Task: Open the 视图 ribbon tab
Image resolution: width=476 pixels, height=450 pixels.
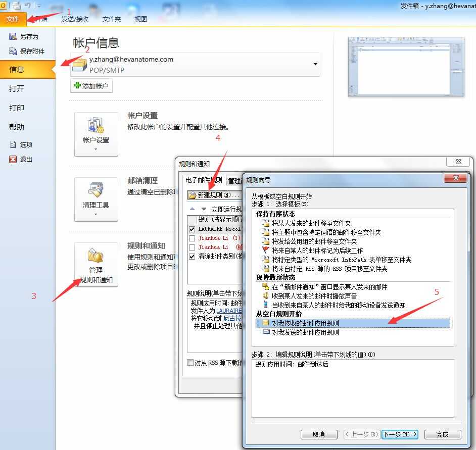Action: (x=140, y=19)
